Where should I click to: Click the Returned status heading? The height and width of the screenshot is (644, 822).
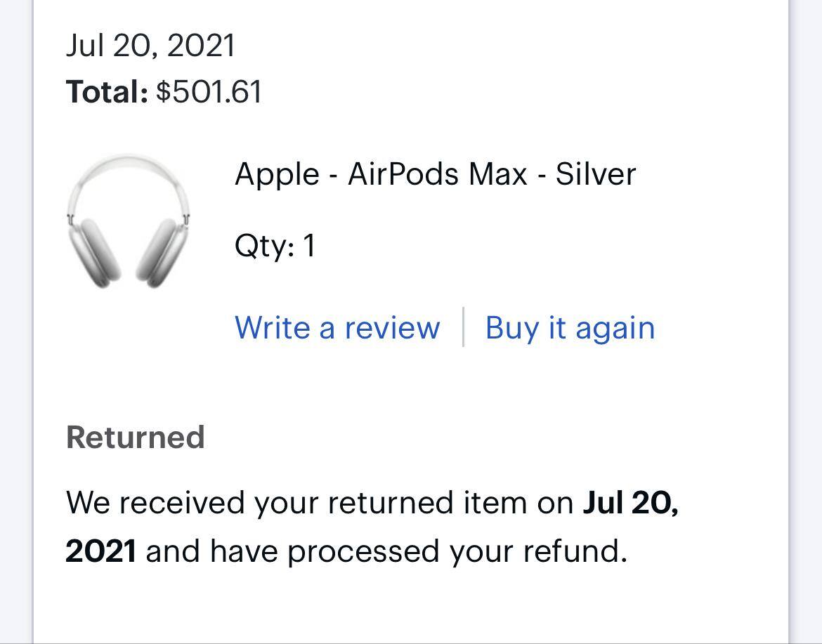click(135, 437)
